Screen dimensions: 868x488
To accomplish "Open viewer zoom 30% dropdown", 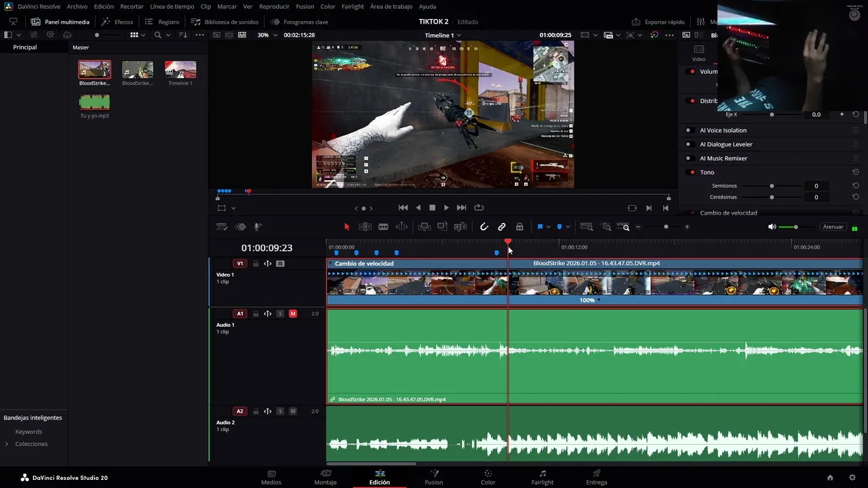I will pyautogui.click(x=266, y=35).
